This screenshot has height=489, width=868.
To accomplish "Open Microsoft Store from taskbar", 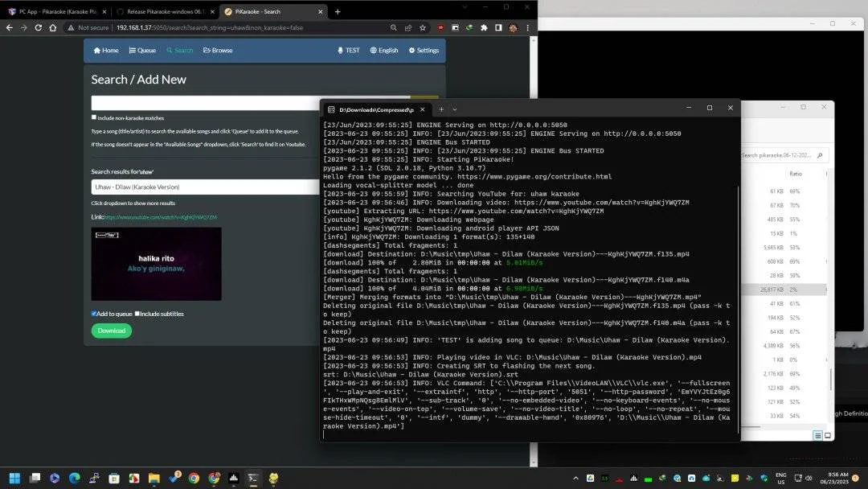I will pyautogui.click(x=114, y=478).
